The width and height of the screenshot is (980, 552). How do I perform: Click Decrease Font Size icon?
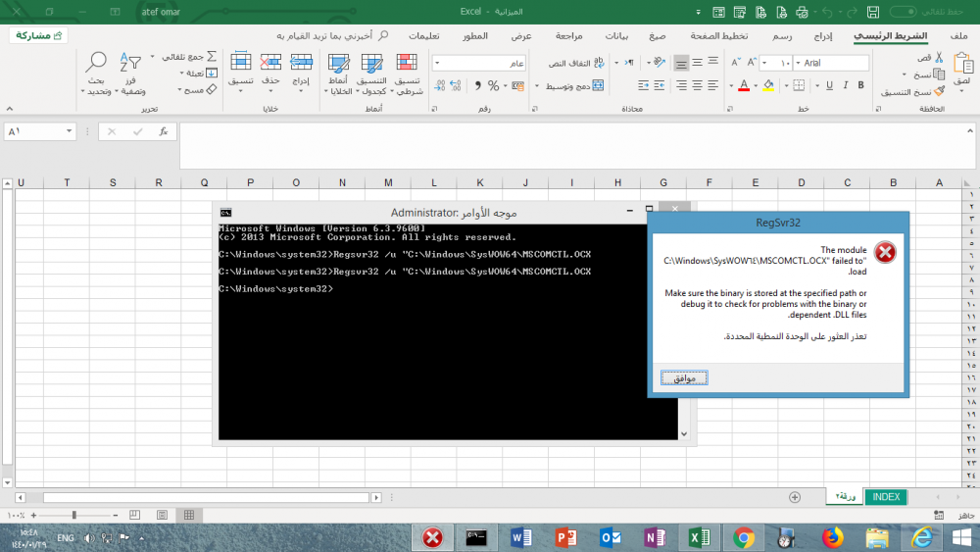736,62
